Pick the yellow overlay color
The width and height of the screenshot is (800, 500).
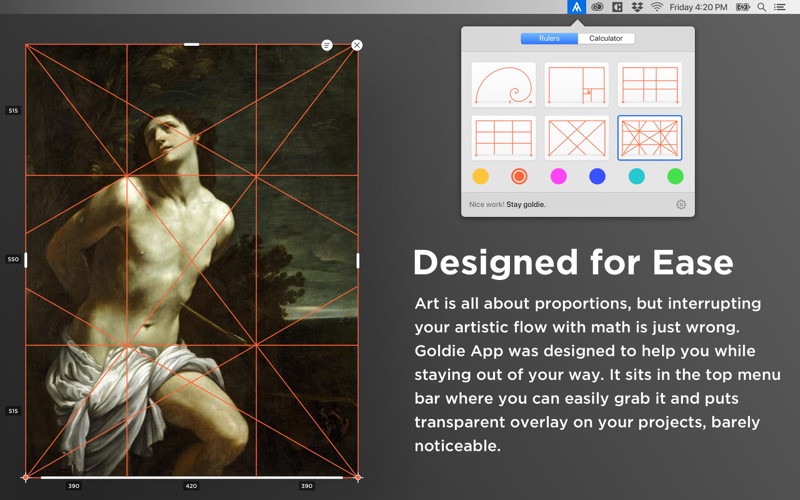click(480, 176)
